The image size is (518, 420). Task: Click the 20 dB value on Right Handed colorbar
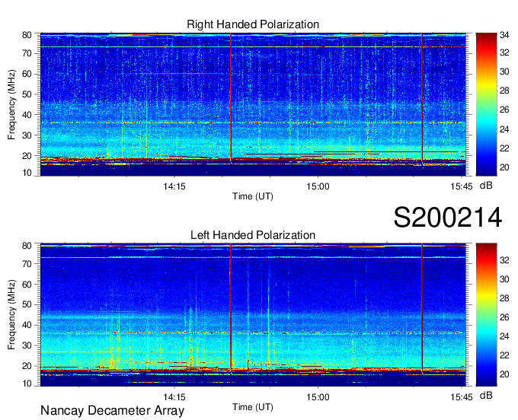click(x=504, y=167)
